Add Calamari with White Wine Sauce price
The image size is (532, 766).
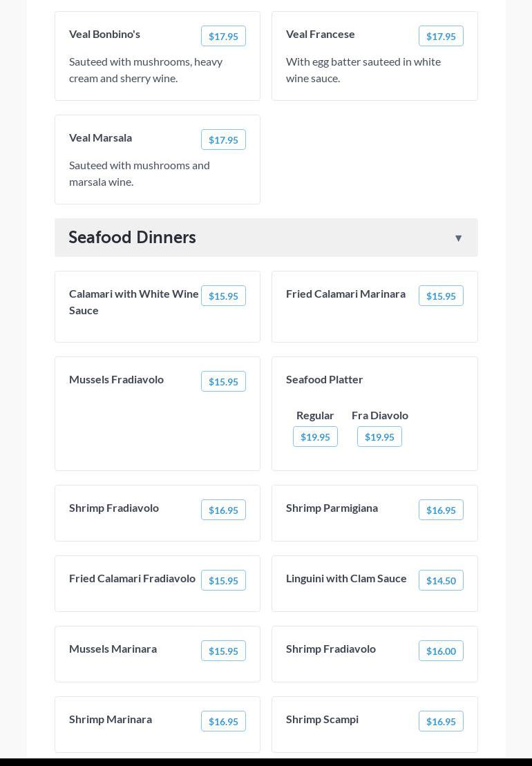click(x=223, y=296)
